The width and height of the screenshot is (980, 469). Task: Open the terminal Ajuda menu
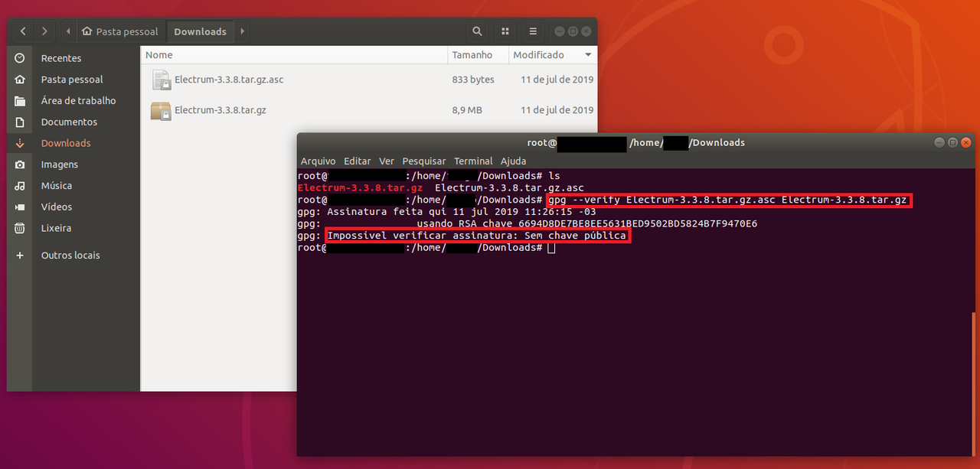(x=513, y=161)
